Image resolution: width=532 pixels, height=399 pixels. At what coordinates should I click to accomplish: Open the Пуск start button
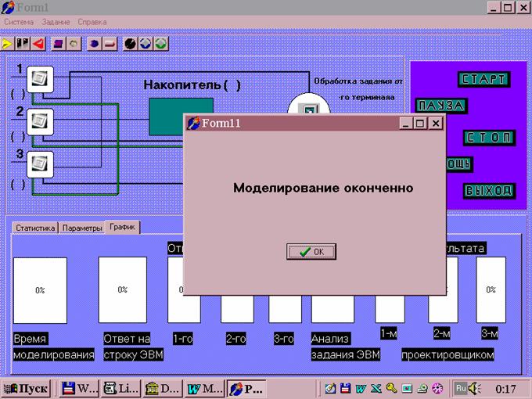(x=26, y=388)
